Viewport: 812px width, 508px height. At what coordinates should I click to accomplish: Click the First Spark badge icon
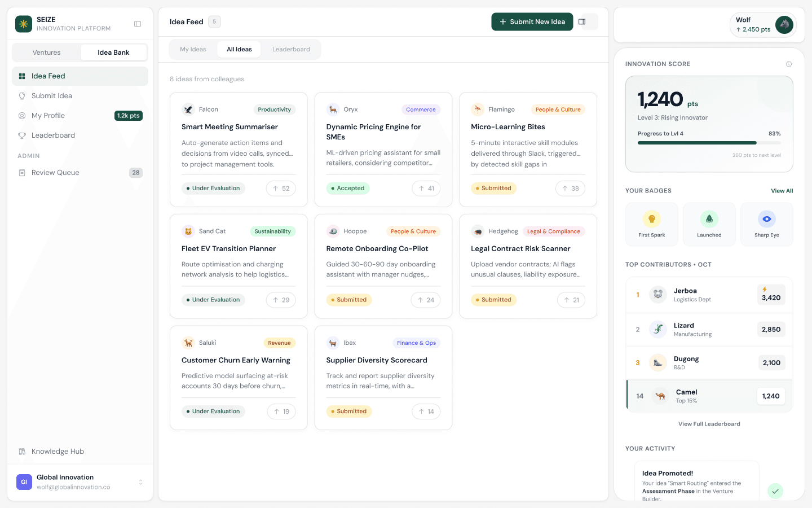tap(652, 219)
